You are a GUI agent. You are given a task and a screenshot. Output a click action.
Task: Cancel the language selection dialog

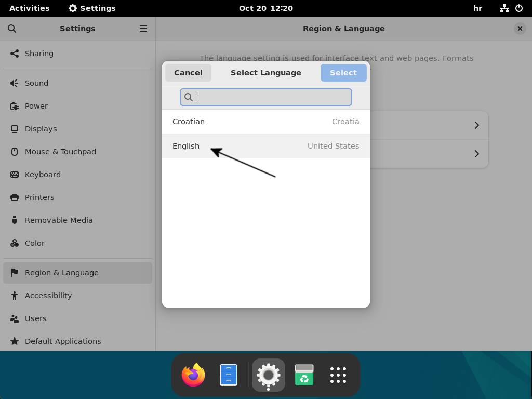pyautogui.click(x=188, y=73)
